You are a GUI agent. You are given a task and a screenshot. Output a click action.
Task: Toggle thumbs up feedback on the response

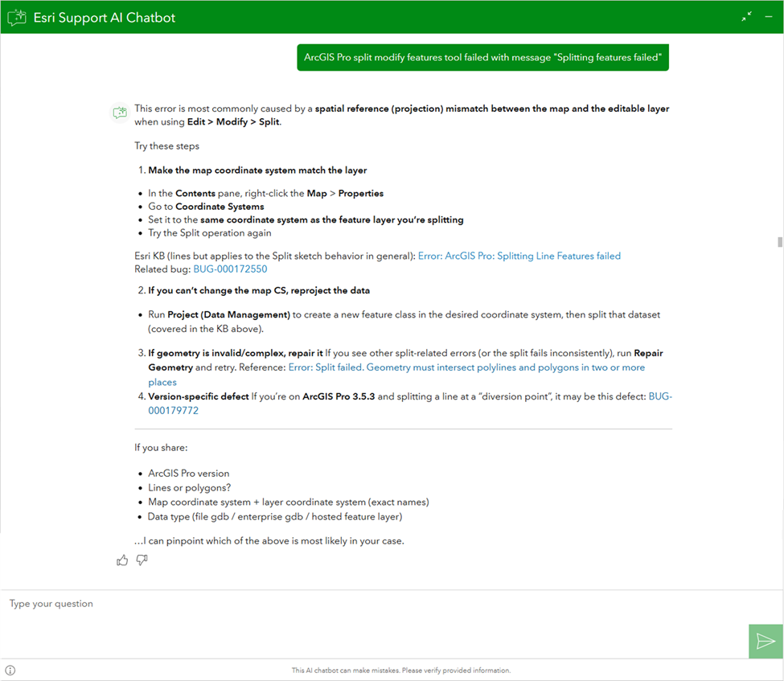point(122,560)
